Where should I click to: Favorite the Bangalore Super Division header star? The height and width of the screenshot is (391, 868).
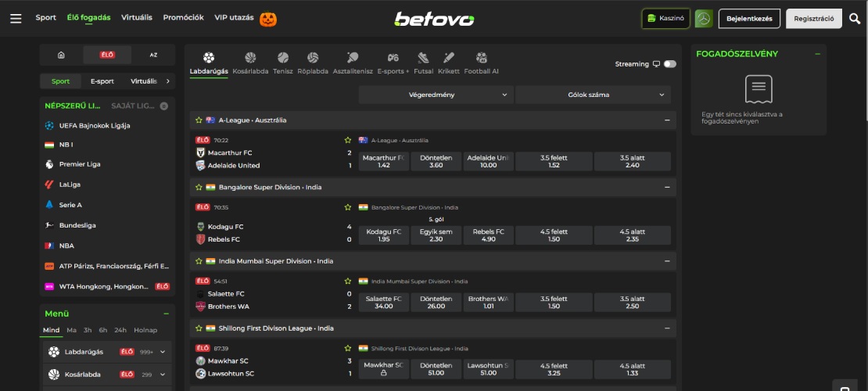pyautogui.click(x=199, y=187)
